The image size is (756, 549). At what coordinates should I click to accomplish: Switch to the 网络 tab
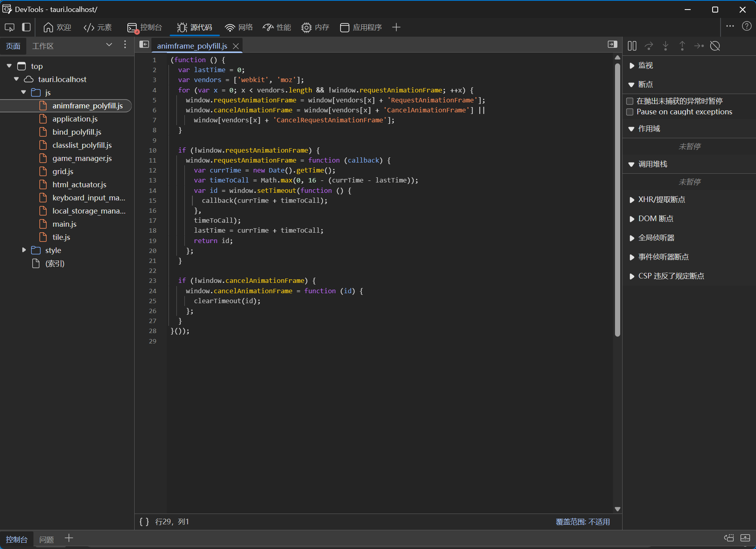tap(239, 27)
